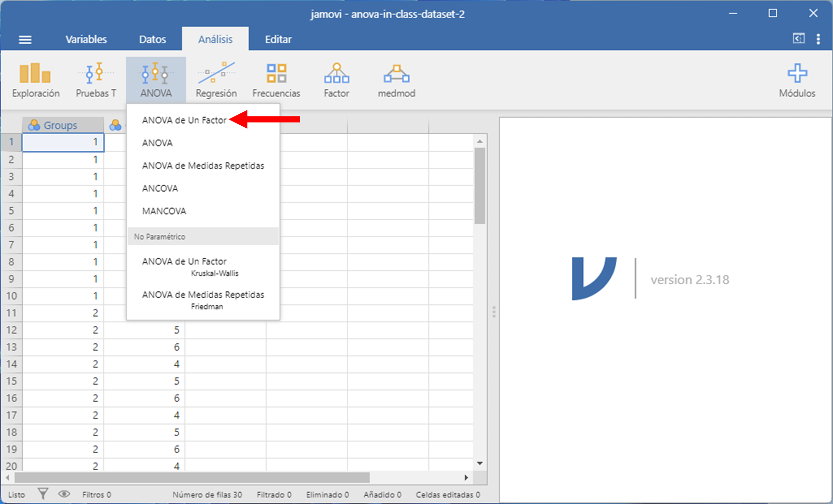Open the Frecuencias analysis menu
Image resolution: width=833 pixels, height=504 pixels.
276,79
